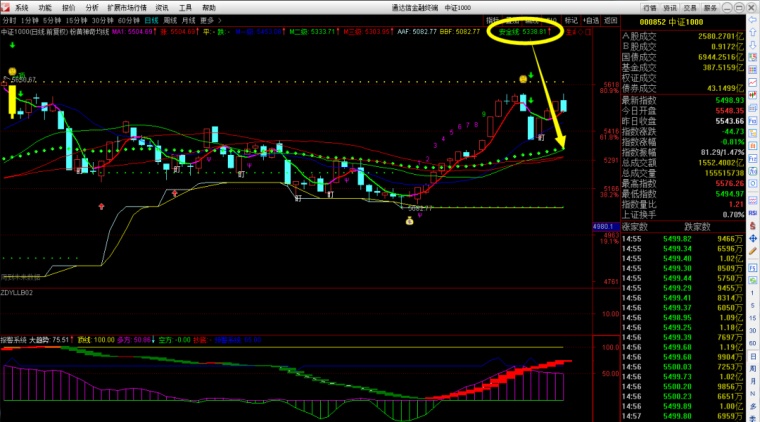Click the yellow smiley marker near recent high

click(522, 78)
